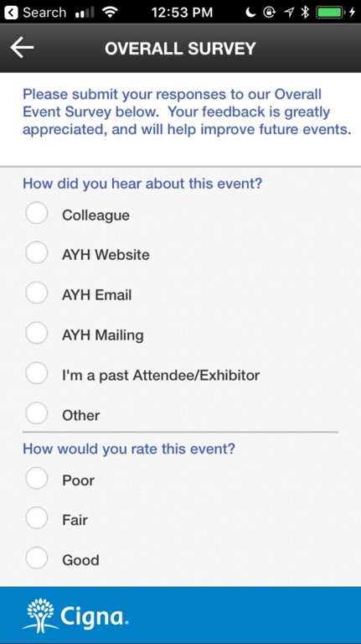
Task: Tap the Do Not Disturb moon icon
Action: (x=251, y=13)
